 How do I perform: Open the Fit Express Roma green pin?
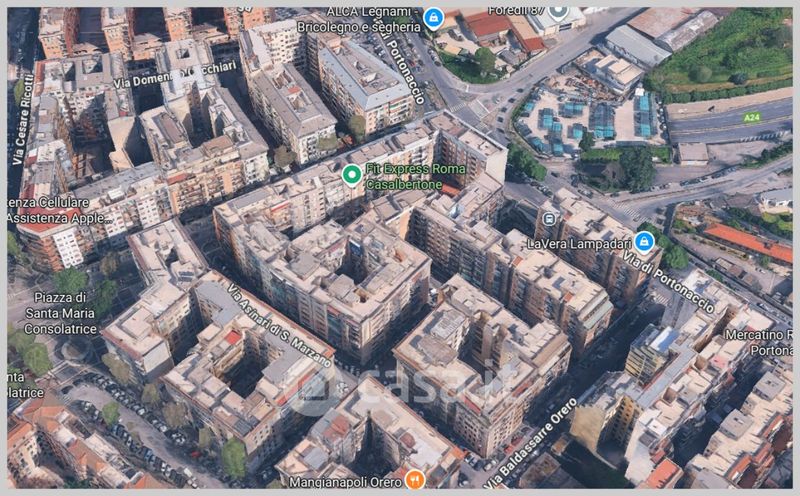(351, 175)
